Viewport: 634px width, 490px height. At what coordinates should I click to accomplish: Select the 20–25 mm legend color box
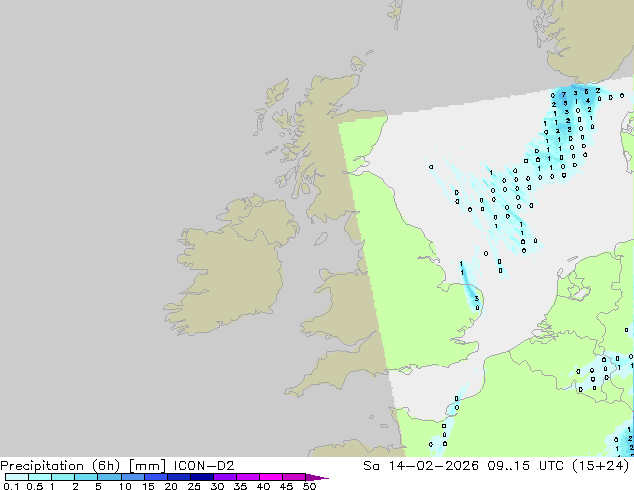coord(178,477)
